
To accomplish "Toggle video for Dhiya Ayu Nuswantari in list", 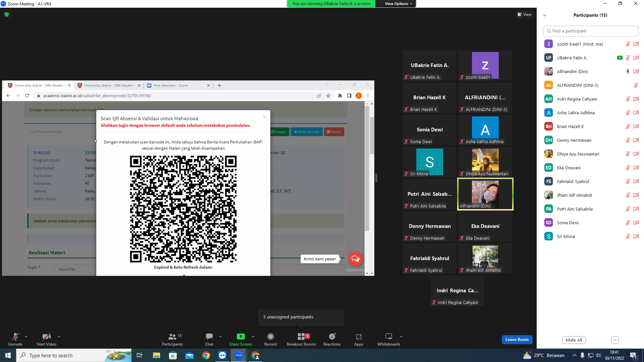I will (636, 154).
